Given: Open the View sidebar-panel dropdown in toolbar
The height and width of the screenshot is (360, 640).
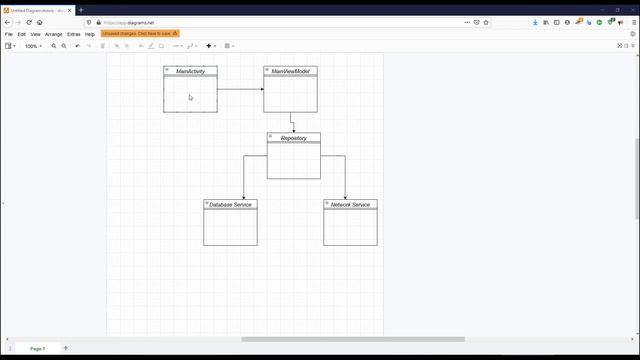Looking at the screenshot, I should 10,46.
